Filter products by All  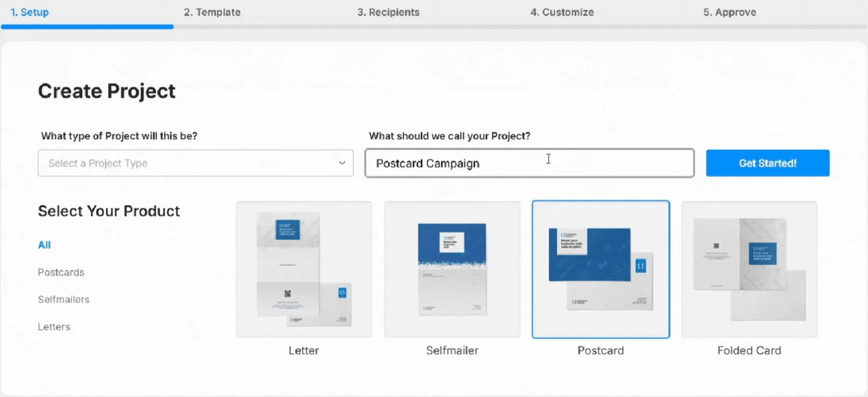pyautogui.click(x=44, y=245)
